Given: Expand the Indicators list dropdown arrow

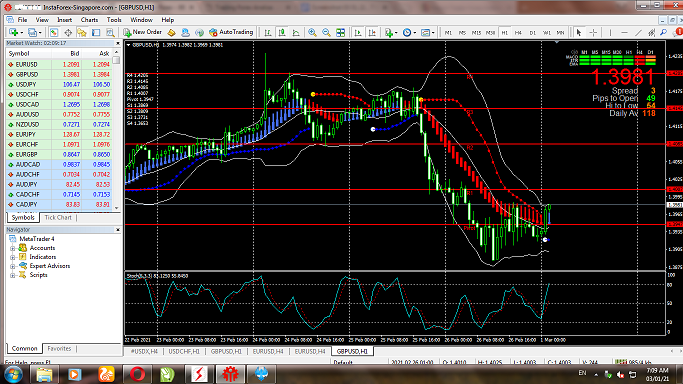Looking at the screenshot, I should tap(396, 33).
